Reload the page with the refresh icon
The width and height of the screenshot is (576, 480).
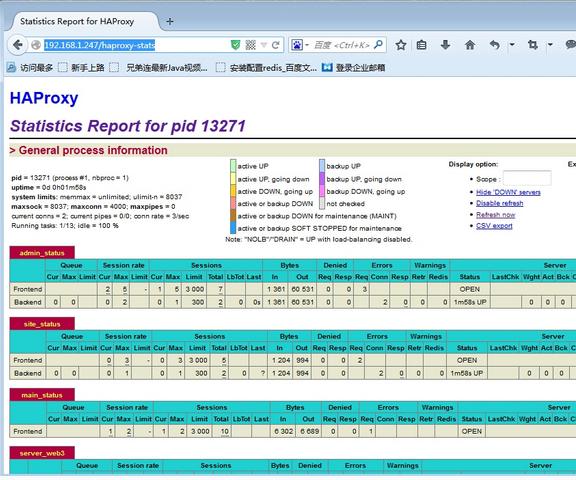coord(276,45)
